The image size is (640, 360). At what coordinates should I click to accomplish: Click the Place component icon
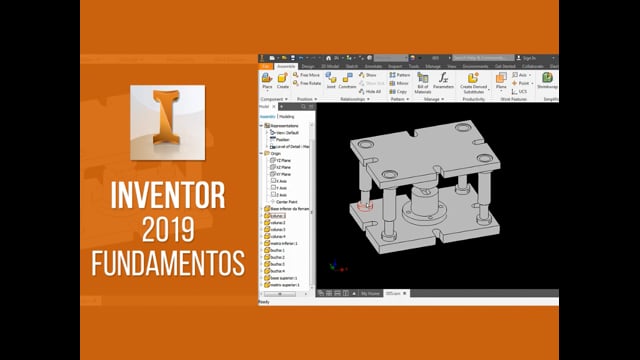(267, 78)
